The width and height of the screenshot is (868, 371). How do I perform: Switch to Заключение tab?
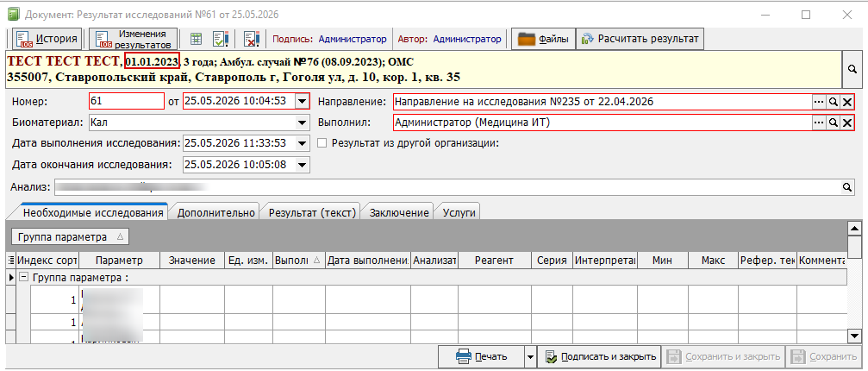400,212
